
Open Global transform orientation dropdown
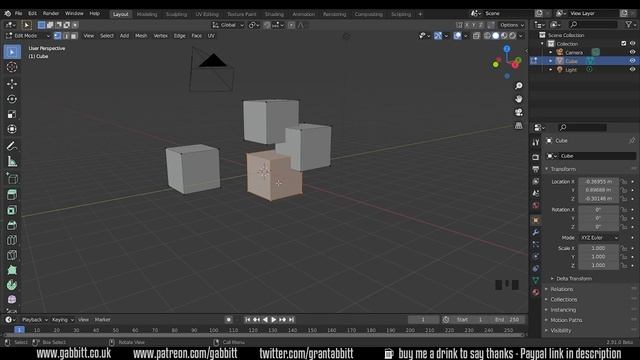click(x=228, y=25)
